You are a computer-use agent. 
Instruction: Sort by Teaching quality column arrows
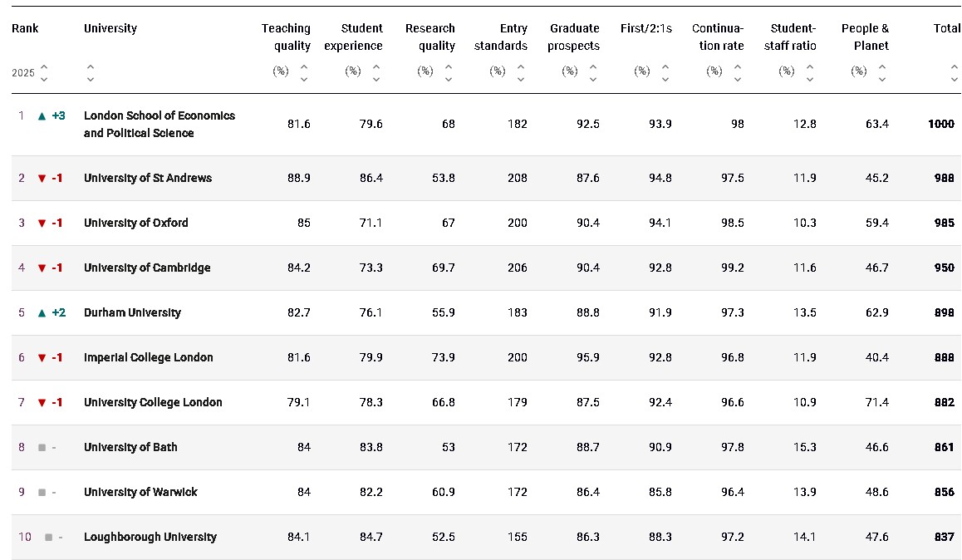(304, 73)
